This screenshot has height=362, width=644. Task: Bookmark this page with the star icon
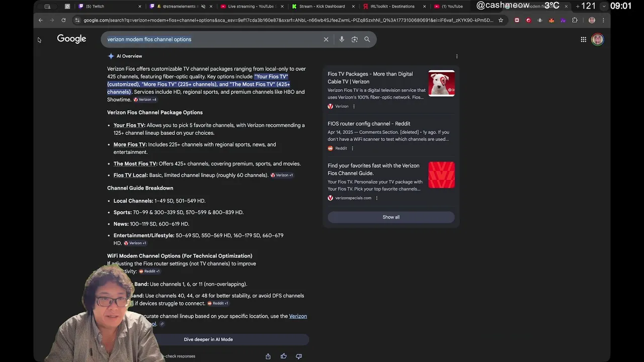tap(501, 20)
